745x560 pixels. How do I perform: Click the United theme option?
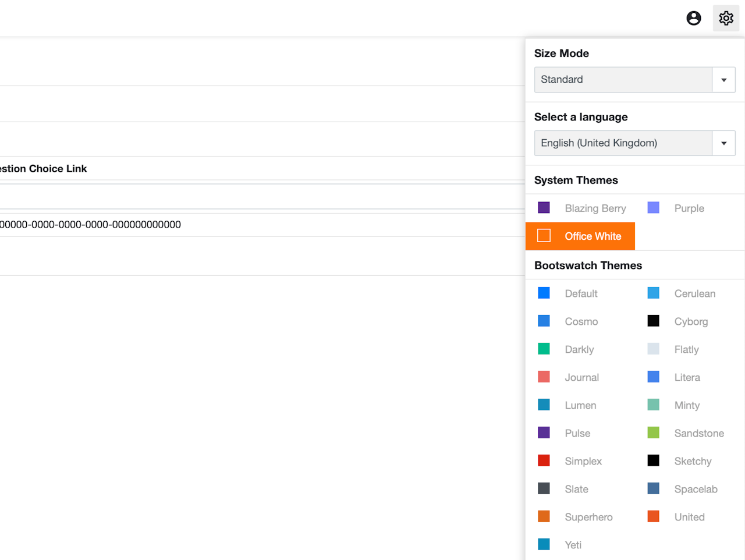point(689,517)
